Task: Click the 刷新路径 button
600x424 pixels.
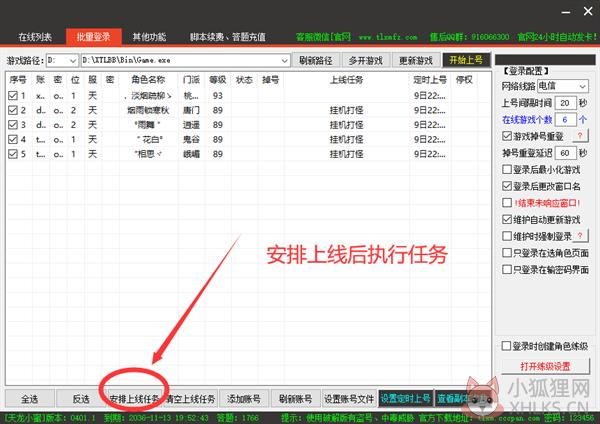Action: pyautogui.click(x=315, y=60)
